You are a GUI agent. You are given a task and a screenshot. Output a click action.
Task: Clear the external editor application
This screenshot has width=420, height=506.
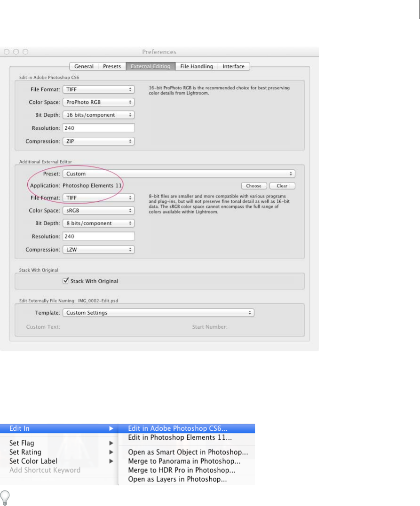click(x=282, y=186)
